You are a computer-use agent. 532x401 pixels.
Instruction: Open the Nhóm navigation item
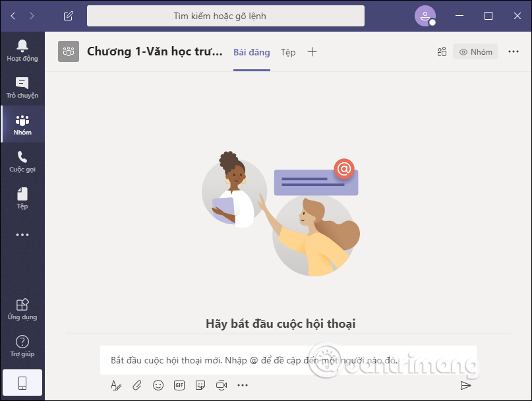tap(22, 123)
